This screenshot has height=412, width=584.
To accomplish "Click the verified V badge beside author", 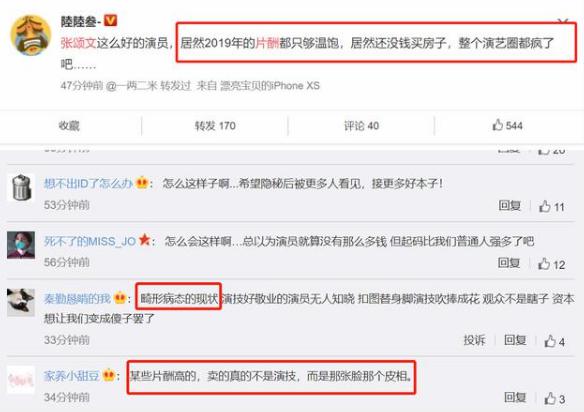I will 111,20.
